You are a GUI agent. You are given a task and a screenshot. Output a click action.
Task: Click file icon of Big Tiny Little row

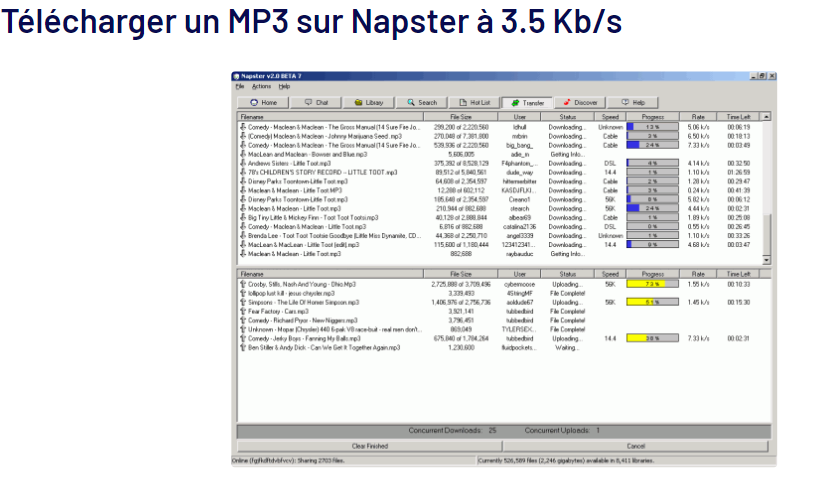coord(243,217)
